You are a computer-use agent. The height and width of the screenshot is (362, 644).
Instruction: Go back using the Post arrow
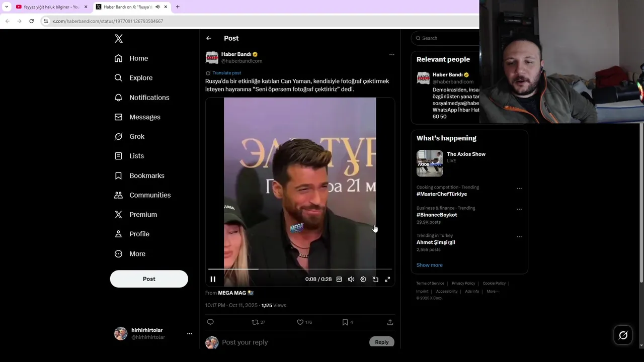(x=209, y=38)
